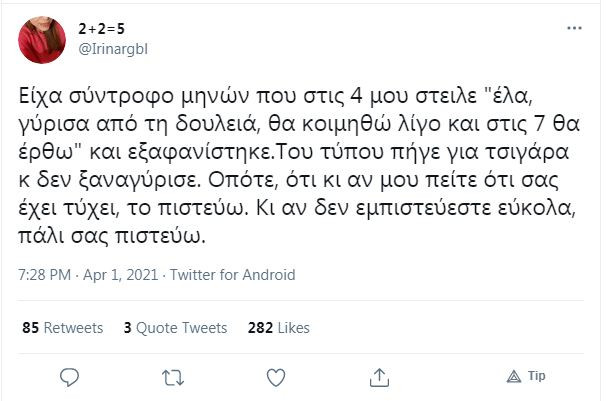Click the Tip label text

pos(536,377)
